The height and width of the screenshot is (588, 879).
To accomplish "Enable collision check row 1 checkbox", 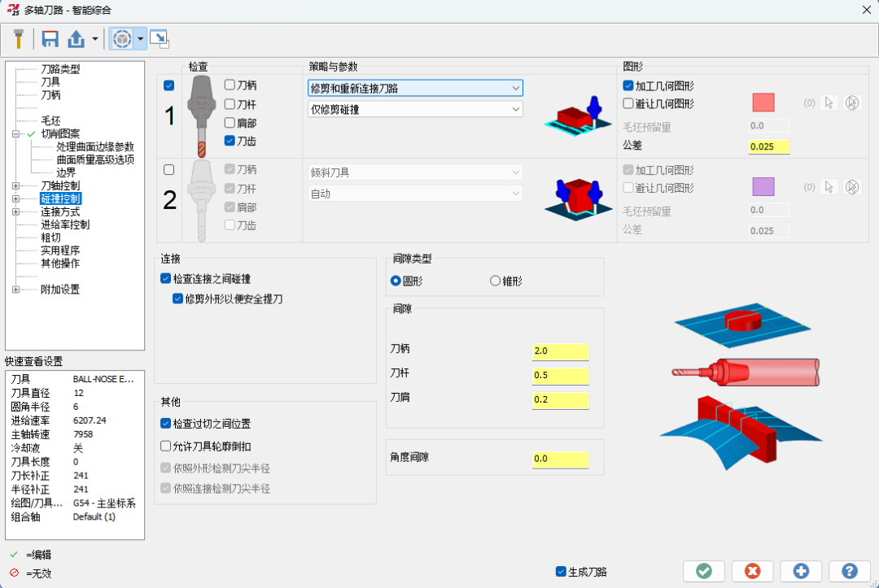I will point(168,85).
